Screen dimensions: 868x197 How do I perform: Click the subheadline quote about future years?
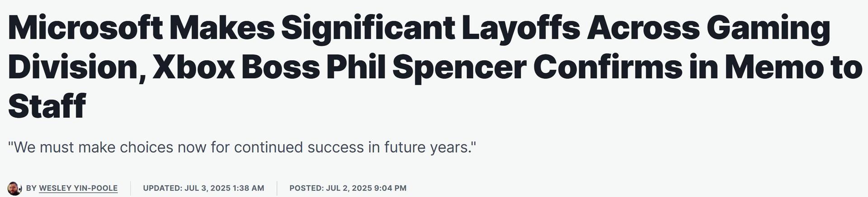pos(242,147)
